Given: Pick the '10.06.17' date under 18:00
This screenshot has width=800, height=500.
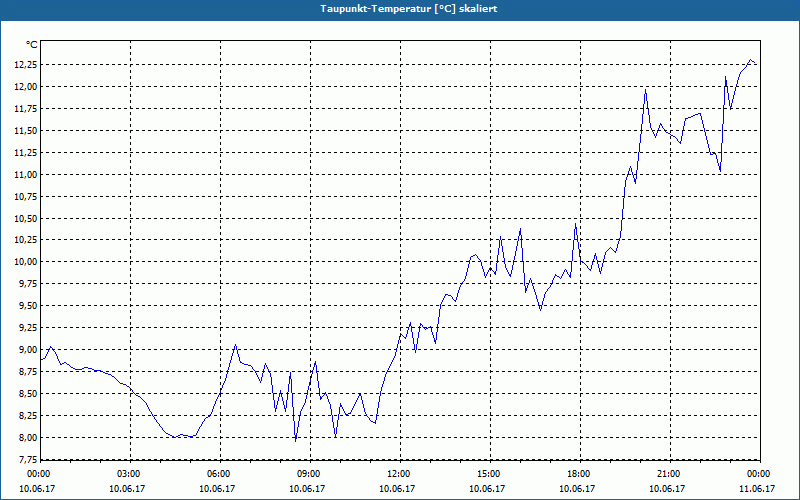Looking at the screenshot, I should point(577,488).
